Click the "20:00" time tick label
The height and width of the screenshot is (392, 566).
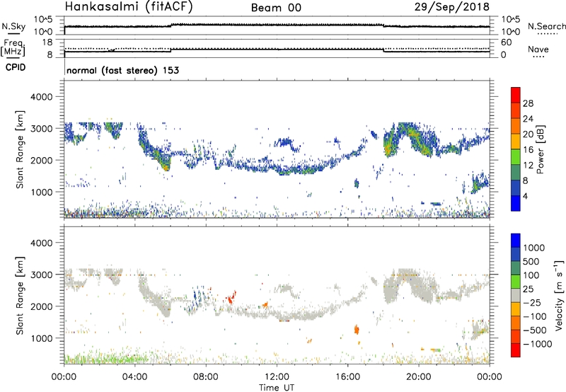(418, 377)
